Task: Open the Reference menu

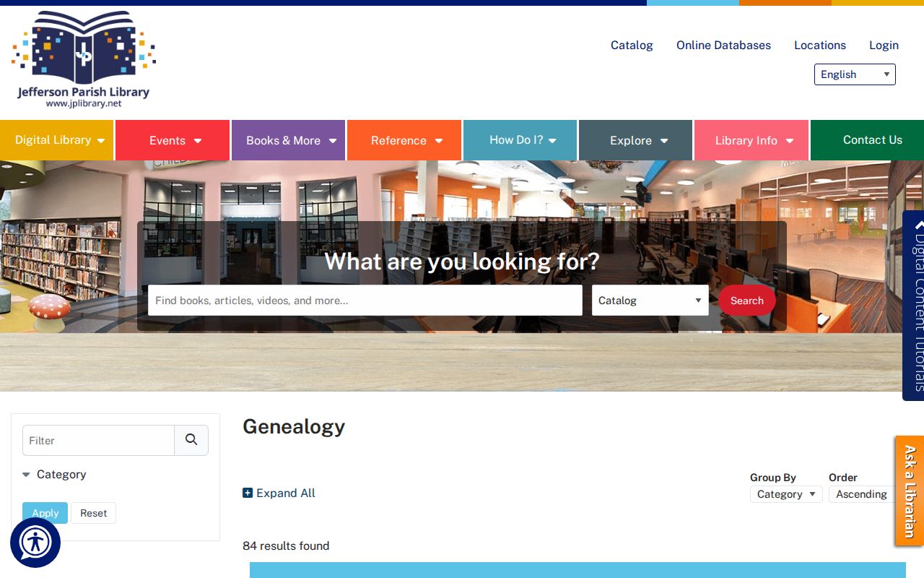Action: pyautogui.click(x=404, y=140)
